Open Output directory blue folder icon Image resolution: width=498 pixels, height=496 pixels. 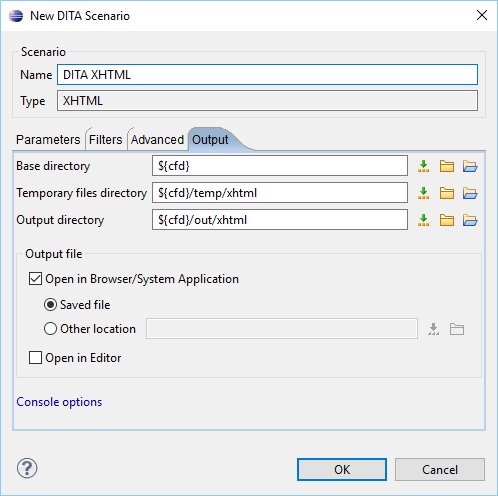470,220
